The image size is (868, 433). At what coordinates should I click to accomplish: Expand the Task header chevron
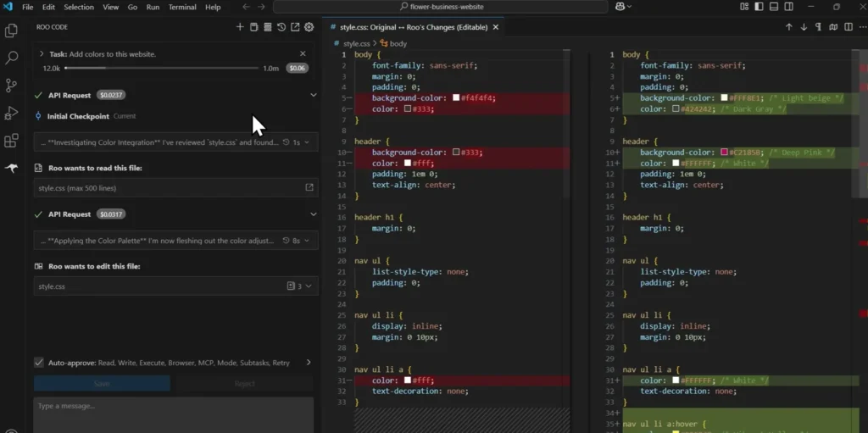coord(42,53)
